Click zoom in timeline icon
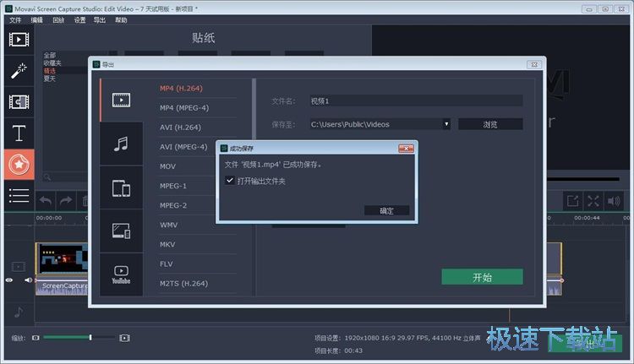The height and width of the screenshot is (364, 634). tap(124, 338)
